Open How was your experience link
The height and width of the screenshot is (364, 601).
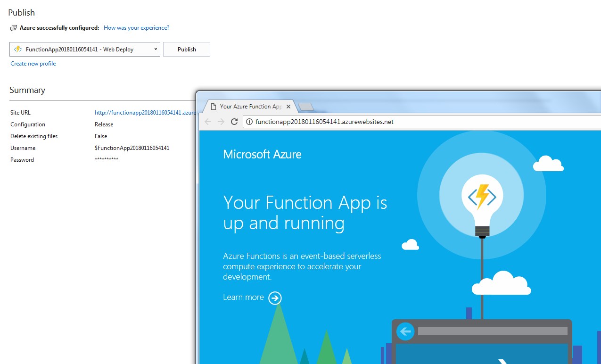click(x=136, y=28)
